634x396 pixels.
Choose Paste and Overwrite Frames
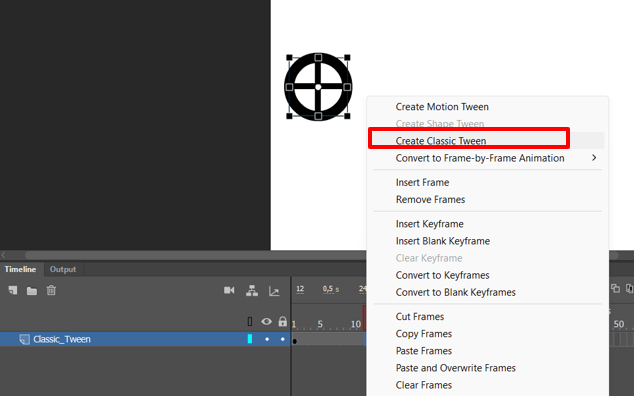pyautogui.click(x=455, y=368)
